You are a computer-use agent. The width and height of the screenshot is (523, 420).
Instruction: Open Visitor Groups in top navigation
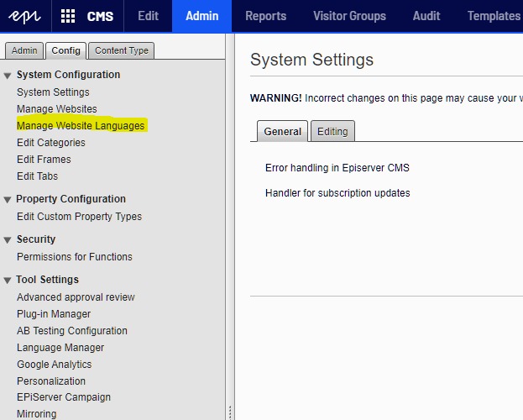point(349,16)
